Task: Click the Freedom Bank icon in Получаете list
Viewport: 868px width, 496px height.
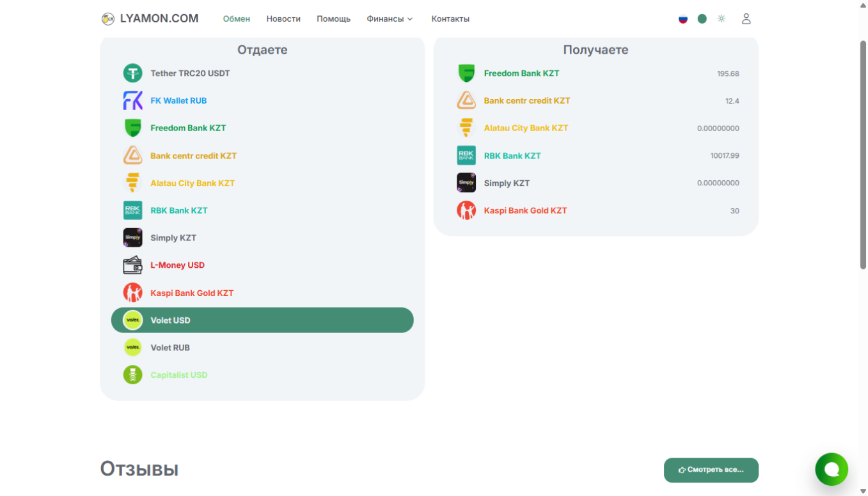Action: point(466,74)
